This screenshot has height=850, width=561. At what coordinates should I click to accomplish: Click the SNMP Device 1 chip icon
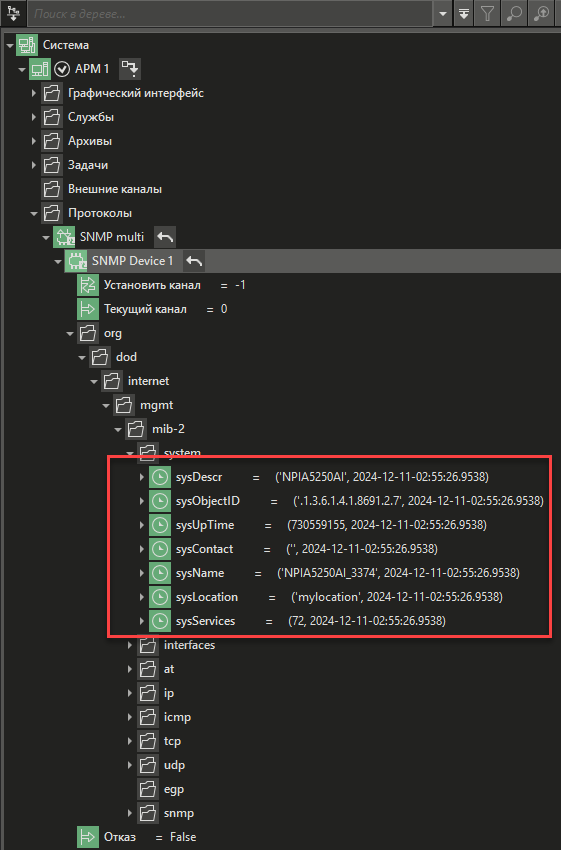[x=76, y=261]
